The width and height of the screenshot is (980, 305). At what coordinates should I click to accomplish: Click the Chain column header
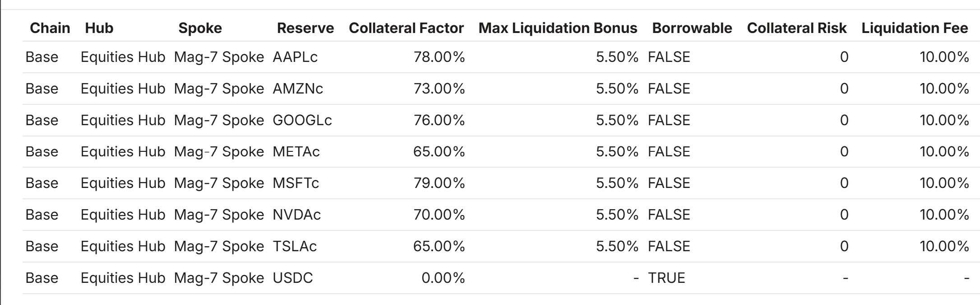[50, 28]
